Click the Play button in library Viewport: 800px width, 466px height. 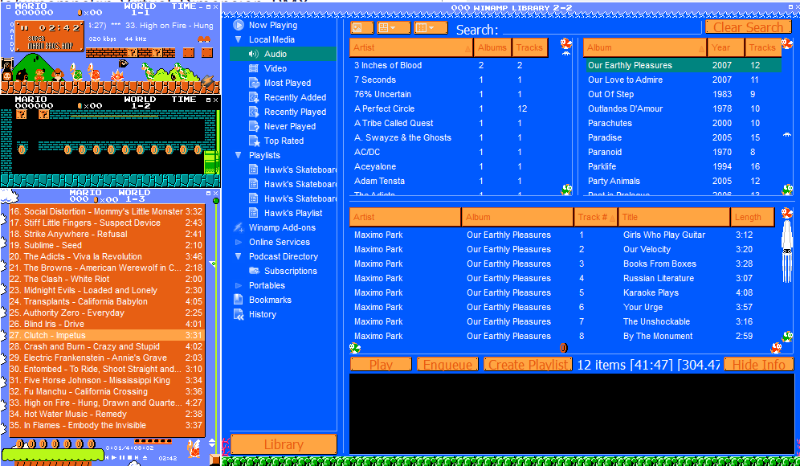coord(381,364)
